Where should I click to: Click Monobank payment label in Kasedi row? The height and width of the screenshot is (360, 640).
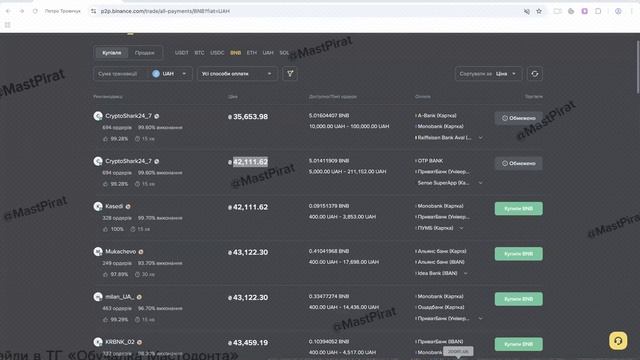[x=440, y=206]
